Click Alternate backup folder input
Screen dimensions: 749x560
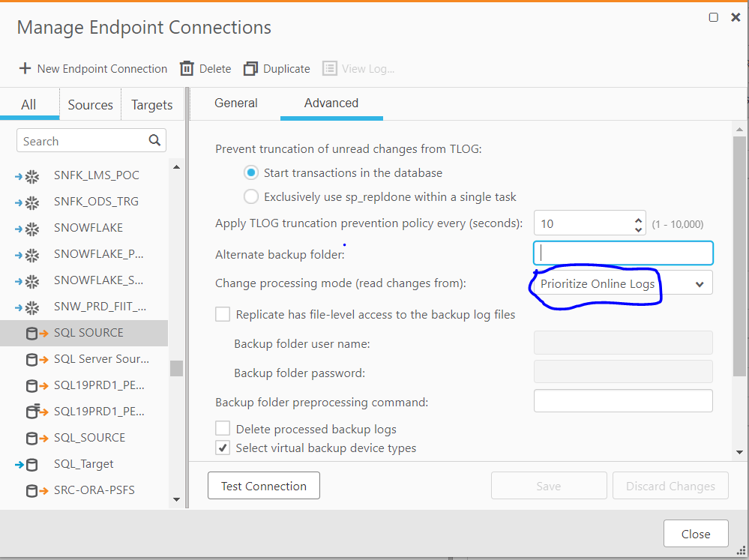[x=623, y=253]
